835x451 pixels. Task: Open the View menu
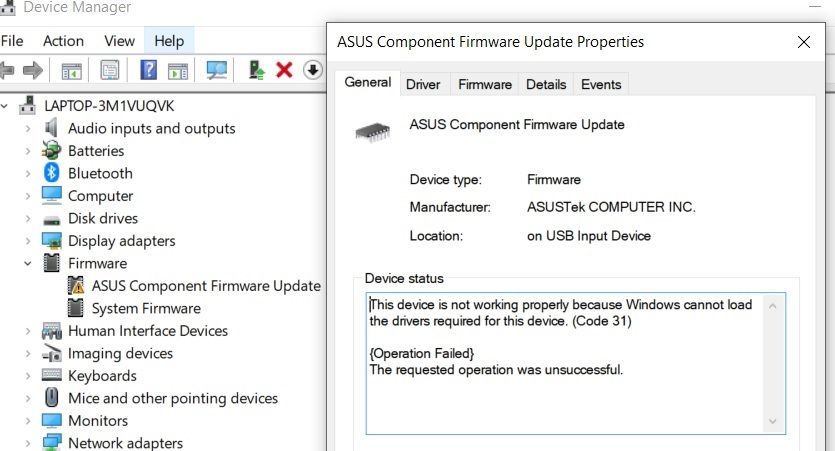pos(119,41)
